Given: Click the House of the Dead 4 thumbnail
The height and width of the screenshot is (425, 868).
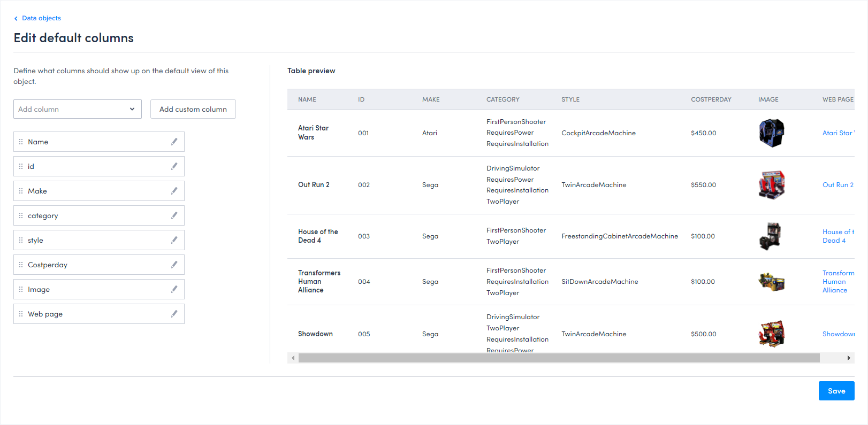Looking at the screenshot, I should tap(771, 236).
